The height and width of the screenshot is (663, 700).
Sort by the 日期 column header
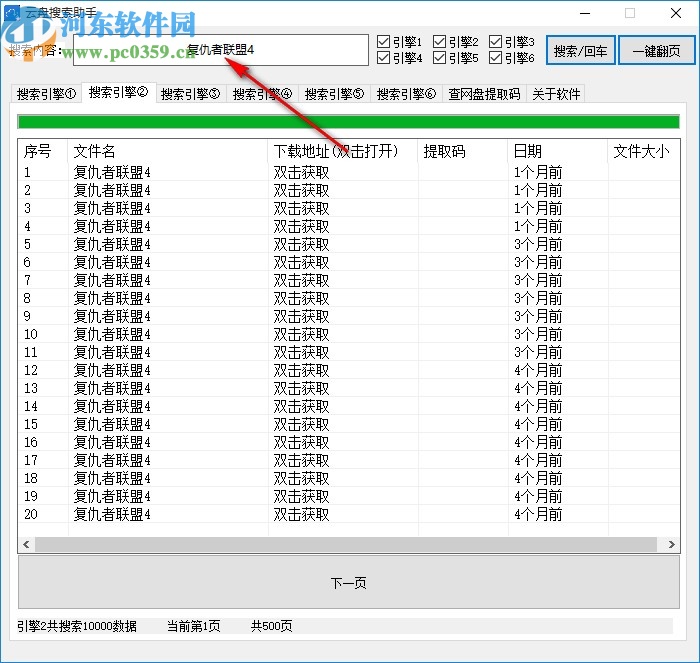pos(558,151)
